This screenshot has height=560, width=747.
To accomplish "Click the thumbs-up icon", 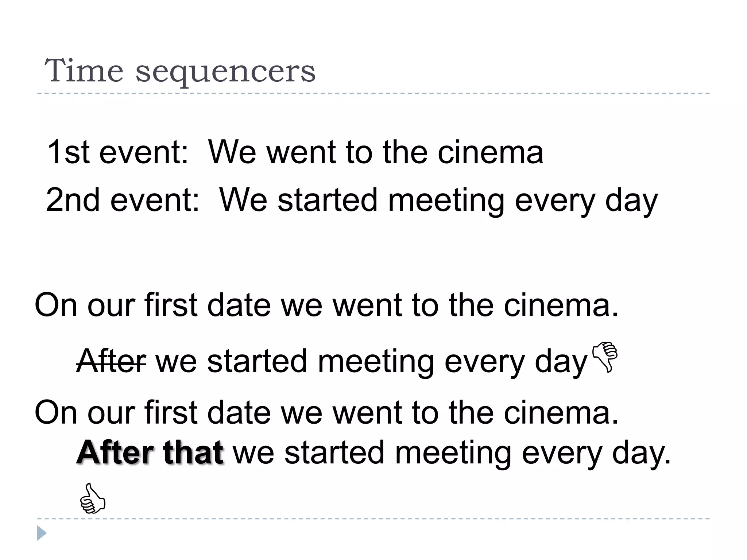I will coord(92,499).
